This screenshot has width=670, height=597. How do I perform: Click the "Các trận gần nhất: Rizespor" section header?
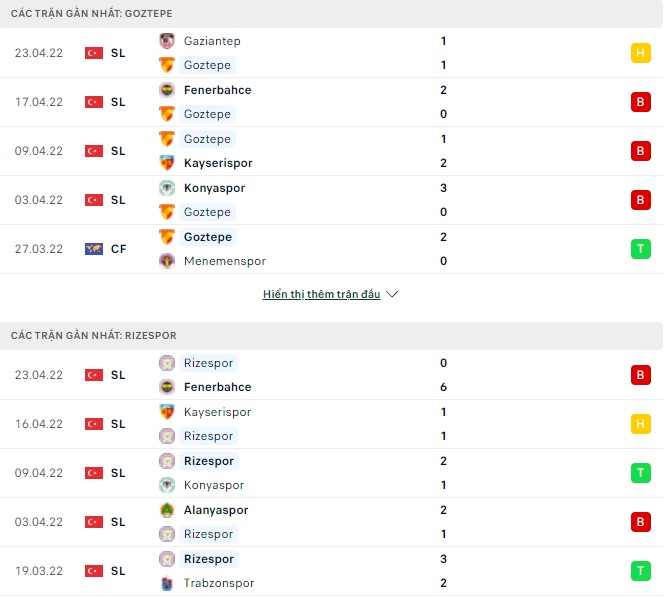93,336
